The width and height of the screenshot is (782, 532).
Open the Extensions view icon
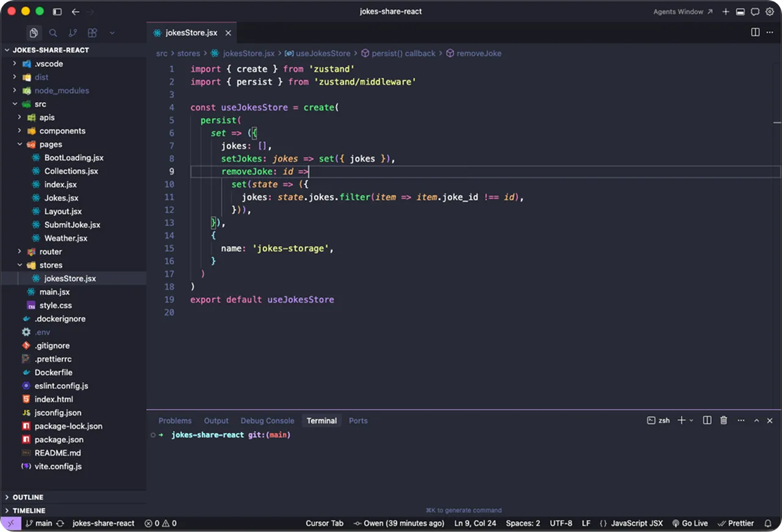tap(92, 33)
